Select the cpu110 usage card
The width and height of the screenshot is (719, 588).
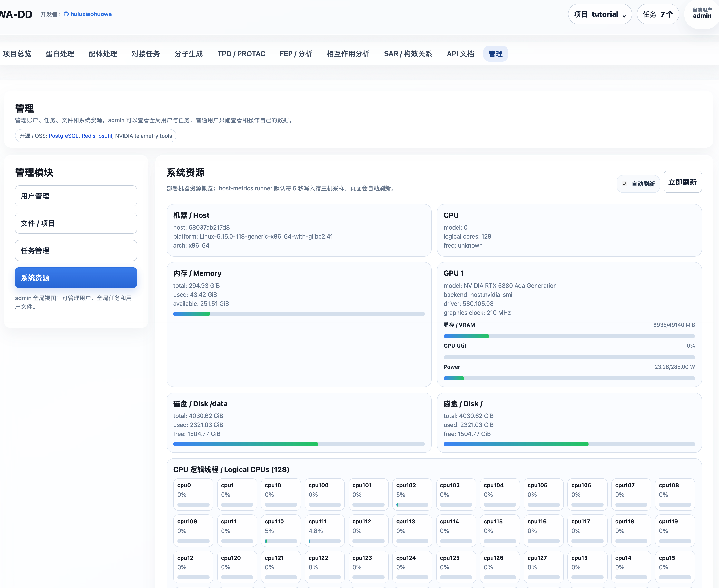click(281, 531)
